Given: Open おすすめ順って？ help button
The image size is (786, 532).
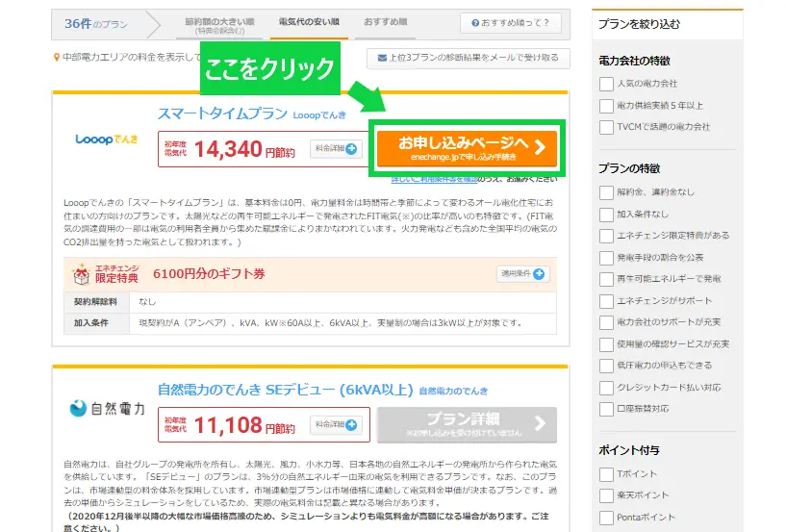Looking at the screenshot, I should pyautogui.click(x=510, y=23).
